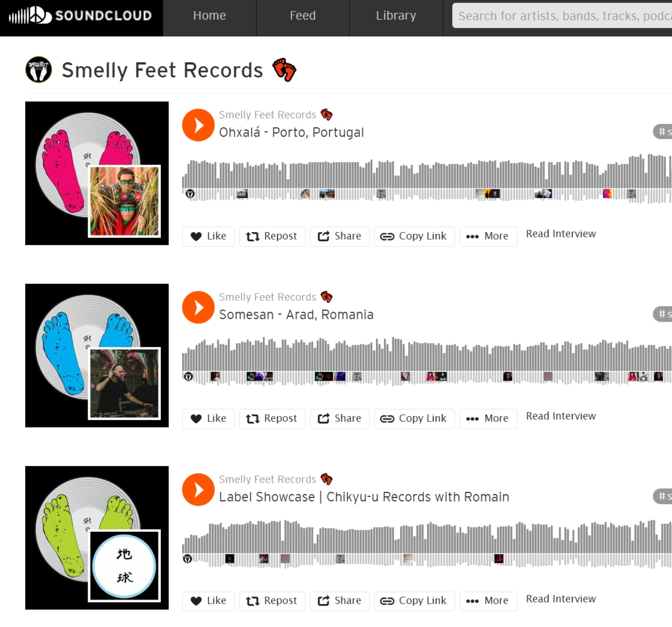Copy Link for the Somesan track
Screen dimensions: 672x627
tap(414, 418)
